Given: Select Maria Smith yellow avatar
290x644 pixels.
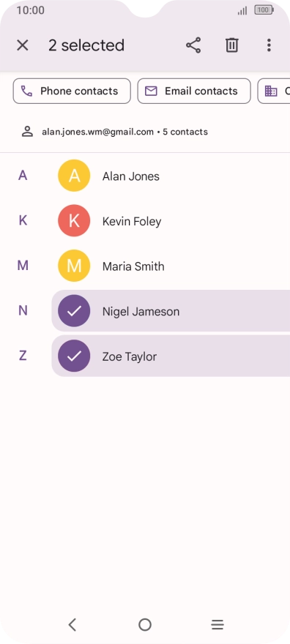Looking at the screenshot, I should (74, 266).
